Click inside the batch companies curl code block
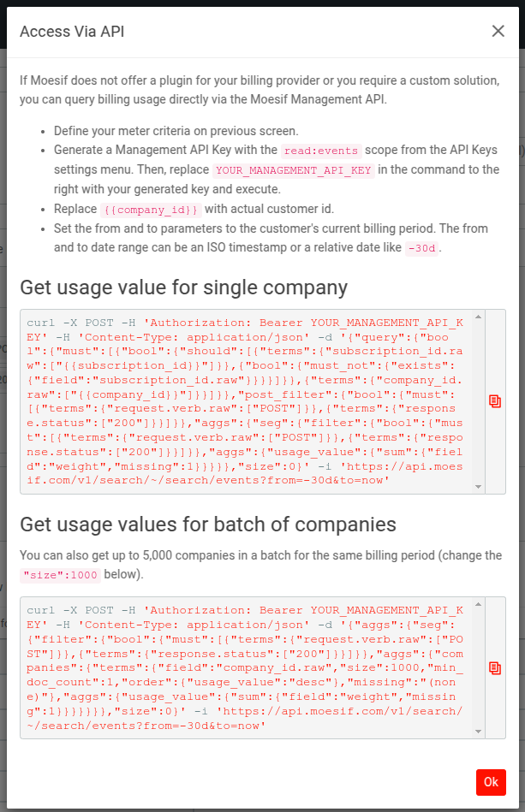This screenshot has height=812, width=525. 248,667
